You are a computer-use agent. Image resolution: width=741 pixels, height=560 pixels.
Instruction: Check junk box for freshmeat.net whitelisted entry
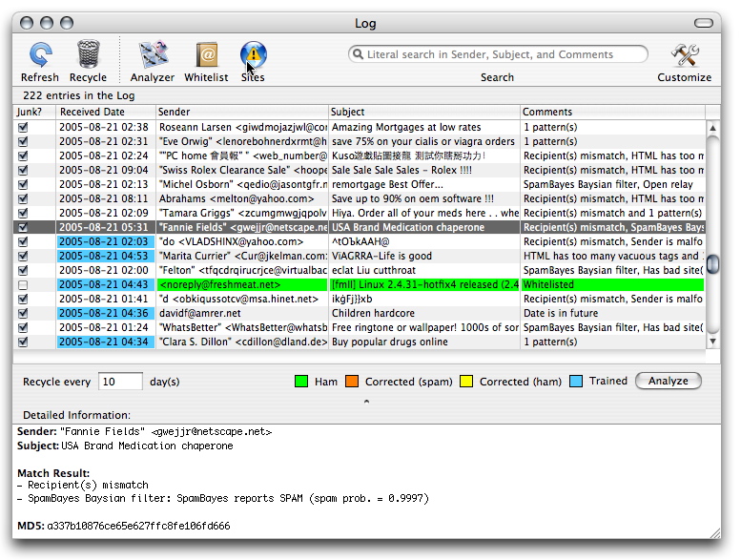click(x=23, y=284)
